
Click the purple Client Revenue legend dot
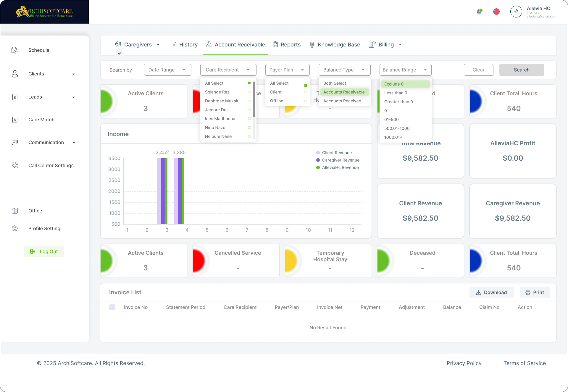tap(317, 153)
